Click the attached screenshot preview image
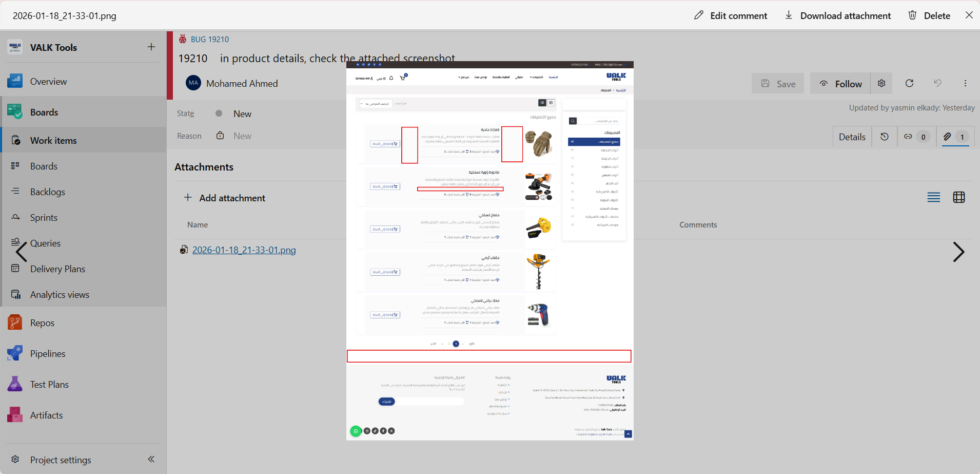980x474 pixels. [489, 251]
